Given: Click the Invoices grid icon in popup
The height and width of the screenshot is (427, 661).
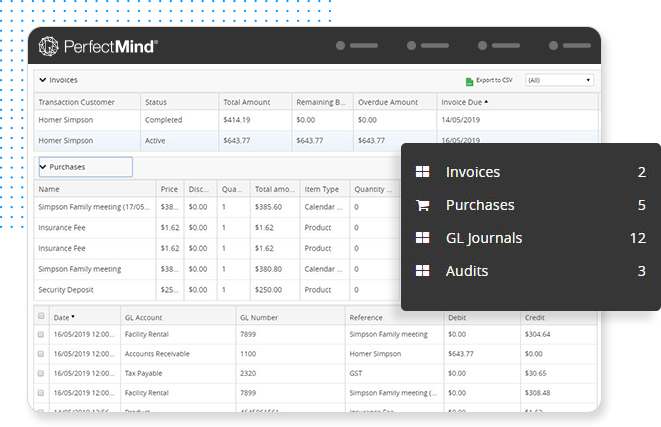Looking at the screenshot, I should (422, 172).
